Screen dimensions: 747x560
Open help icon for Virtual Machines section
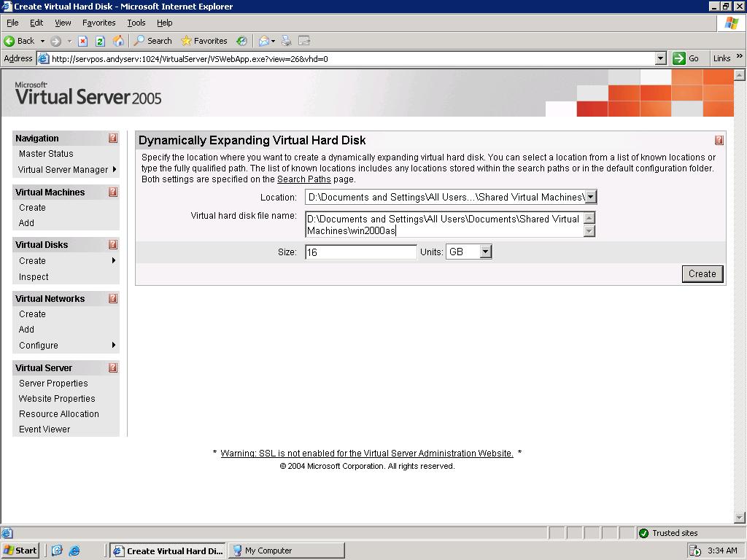(x=113, y=192)
